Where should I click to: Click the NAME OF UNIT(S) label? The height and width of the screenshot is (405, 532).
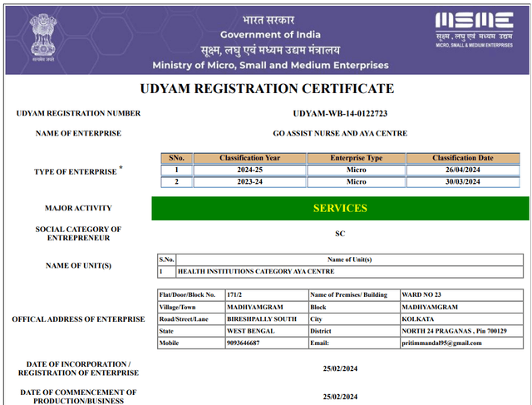point(78,266)
